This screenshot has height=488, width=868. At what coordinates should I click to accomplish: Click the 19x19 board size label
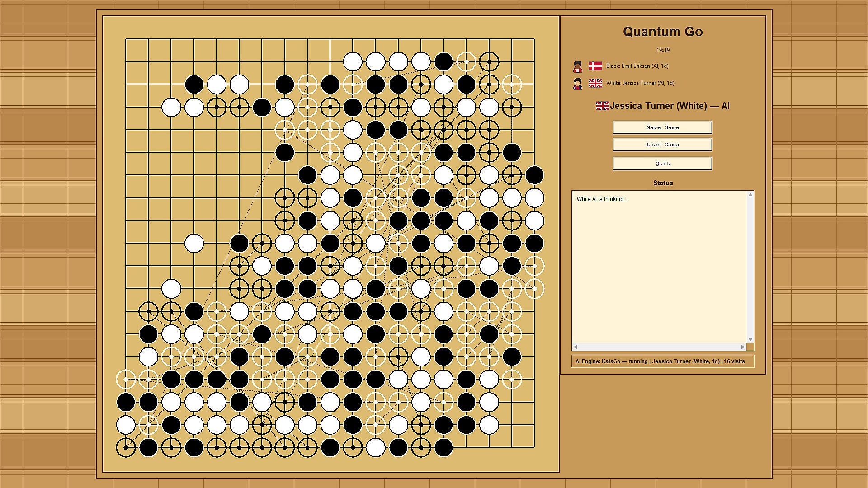coord(663,50)
